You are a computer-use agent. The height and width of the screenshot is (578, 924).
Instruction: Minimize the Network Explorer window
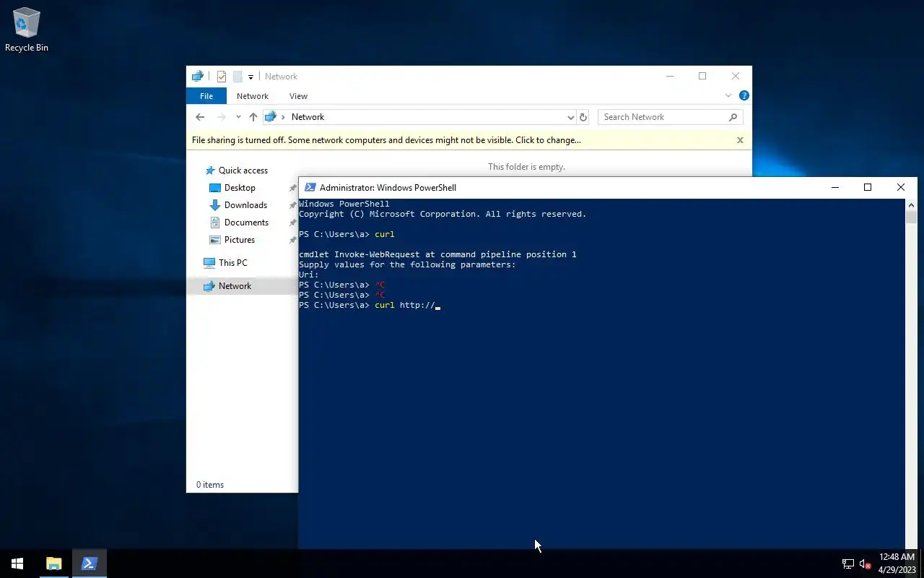(670, 76)
